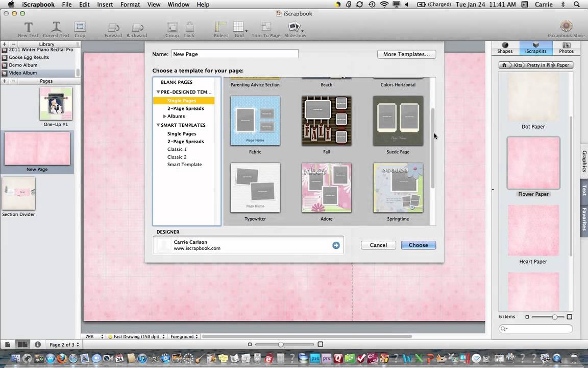Open the Foreground layer dropdown
The height and width of the screenshot is (368, 588).
(184, 336)
